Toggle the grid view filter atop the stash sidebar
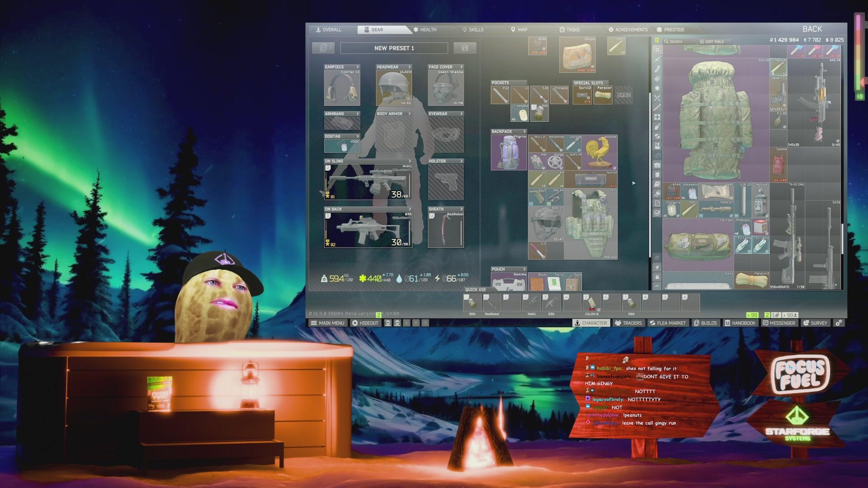 tap(658, 51)
